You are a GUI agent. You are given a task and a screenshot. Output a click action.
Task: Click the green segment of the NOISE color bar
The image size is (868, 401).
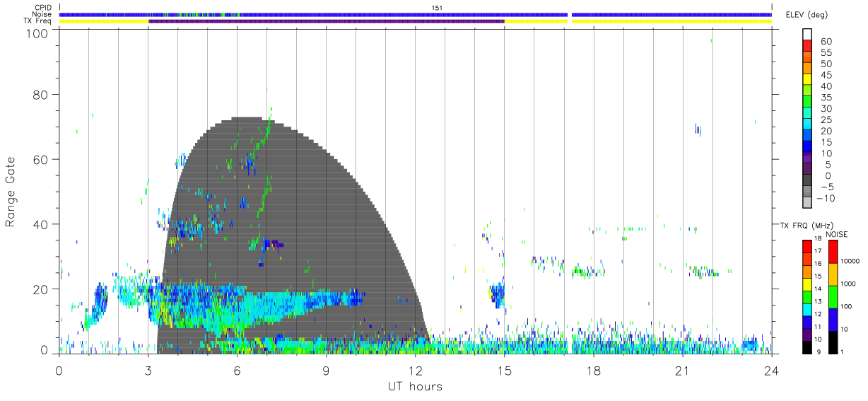click(833, 296)
